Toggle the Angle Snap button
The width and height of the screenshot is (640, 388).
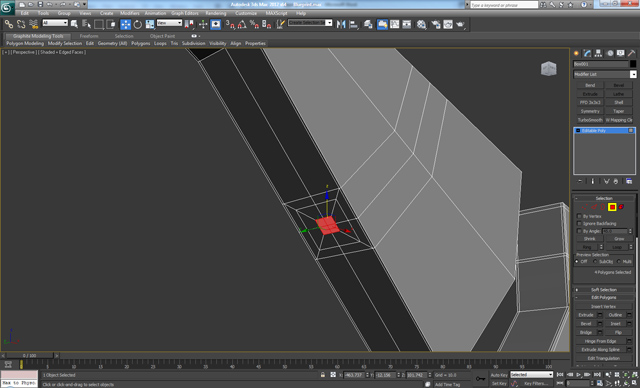coord(242,24)
